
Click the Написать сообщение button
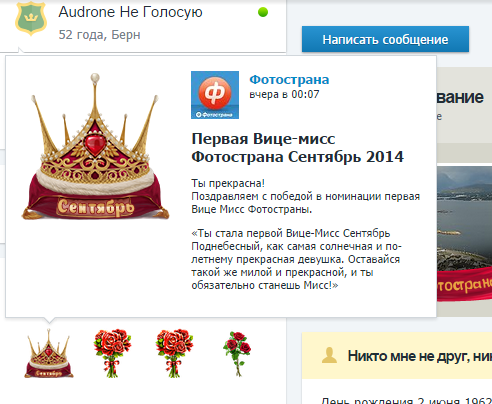(385, 39)
